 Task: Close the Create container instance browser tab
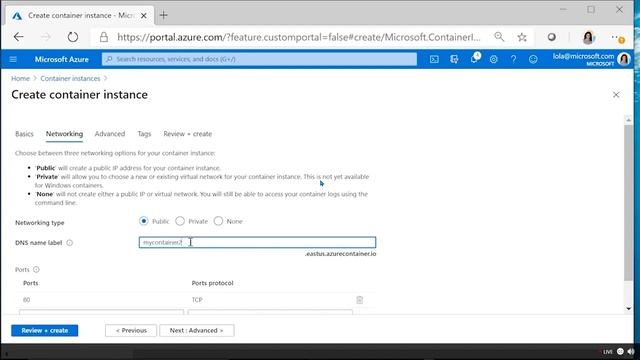[144, 16]
